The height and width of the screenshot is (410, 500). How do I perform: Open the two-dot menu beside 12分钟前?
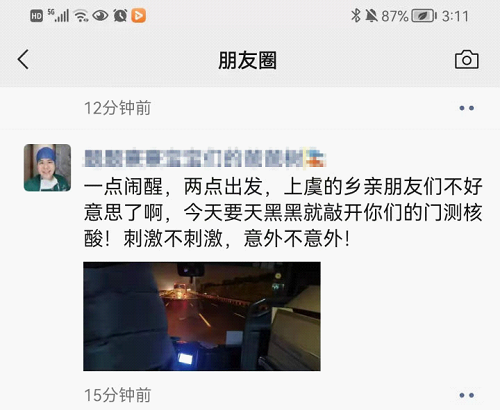click(466, 108)
